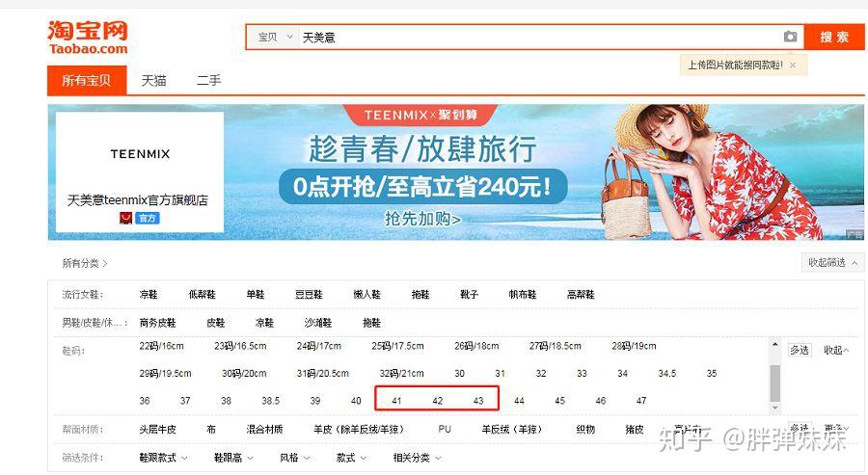This screenshot has height=475, width=868.
Task: Click the Taobao.com logo
Action: [88, 37]
